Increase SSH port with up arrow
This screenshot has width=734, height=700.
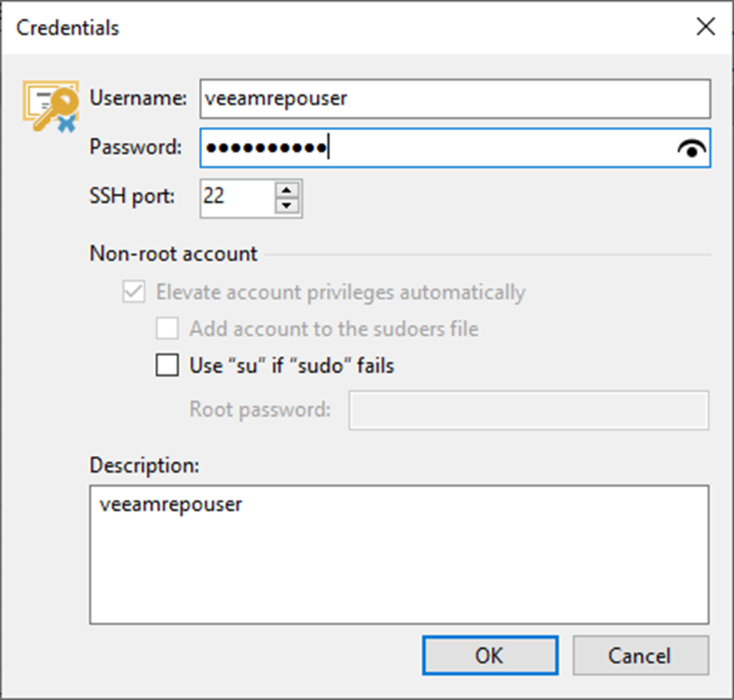pyautogui.click(x=288, y=189)
